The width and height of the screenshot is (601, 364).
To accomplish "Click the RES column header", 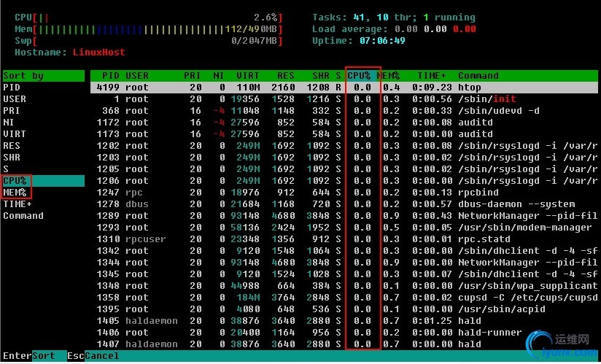I will tap(286, 75).
